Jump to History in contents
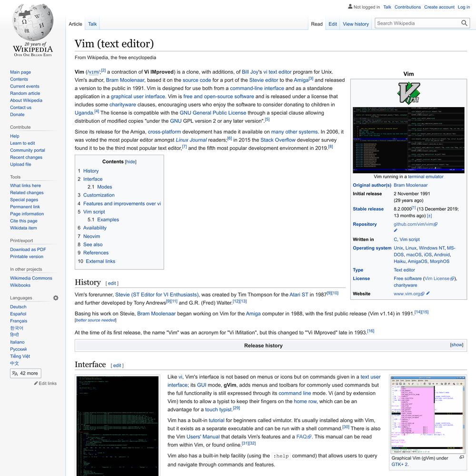The image size is (476, 476). (x=91, y=171)
